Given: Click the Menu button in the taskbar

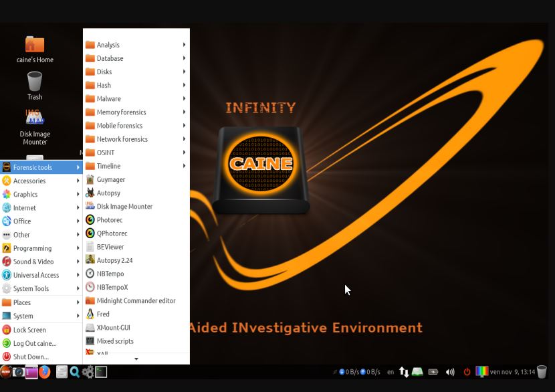Looking at the screenshot, I should click(x=5, y=372).
